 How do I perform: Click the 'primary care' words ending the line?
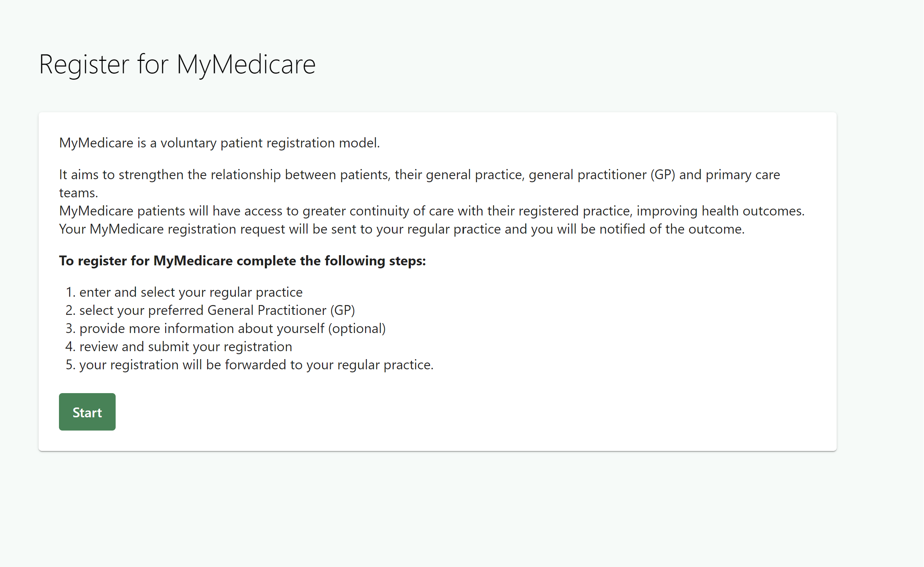tap(743, 175)
